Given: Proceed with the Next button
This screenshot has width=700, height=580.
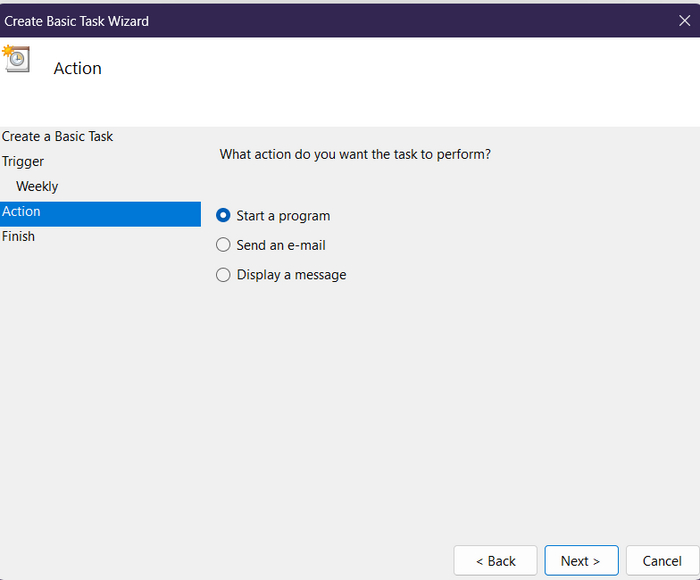Looking at the screenshot, I should 581,561.
